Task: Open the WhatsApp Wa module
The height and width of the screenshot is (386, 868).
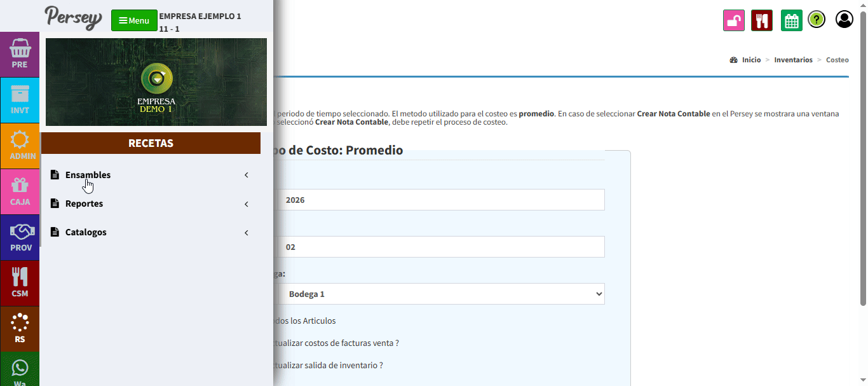Action: coord(20,371)
